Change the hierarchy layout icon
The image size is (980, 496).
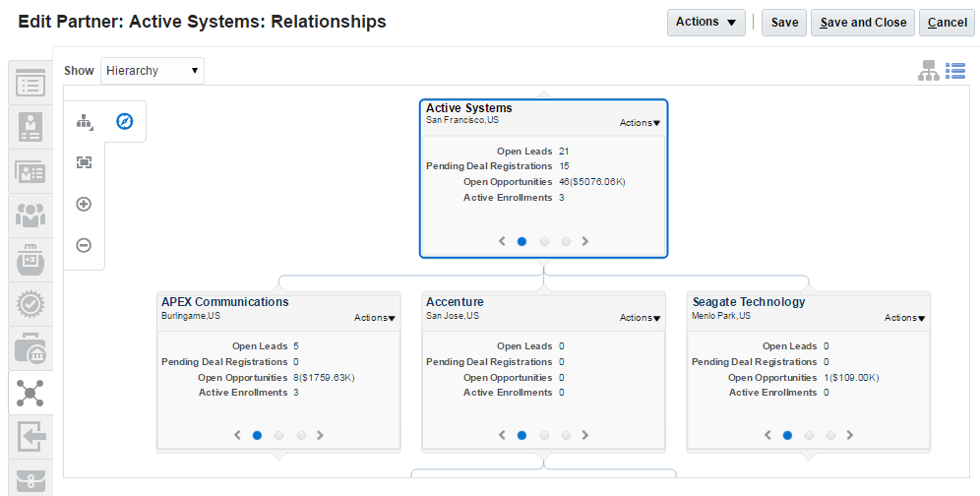coord(85,122)
